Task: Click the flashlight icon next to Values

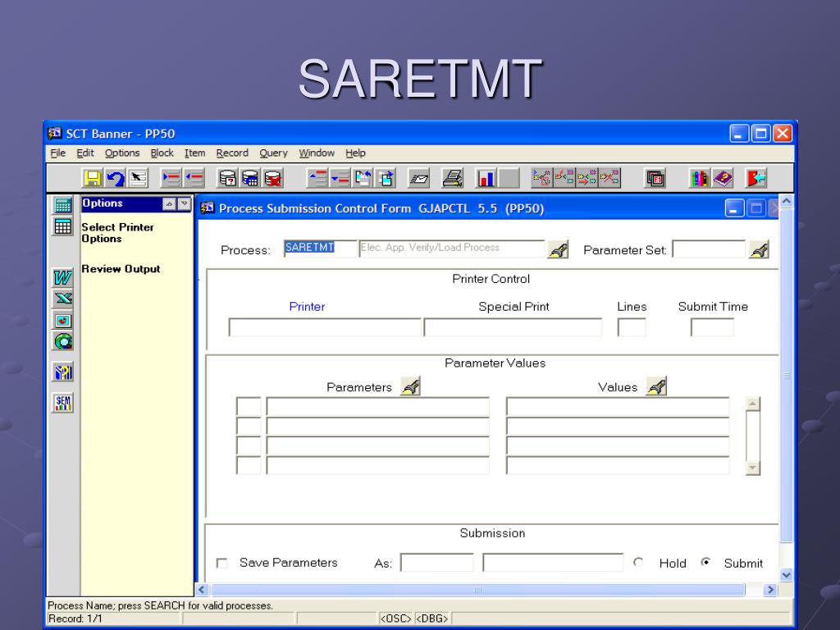Action: pyautogui.click(x=657, y=386)
